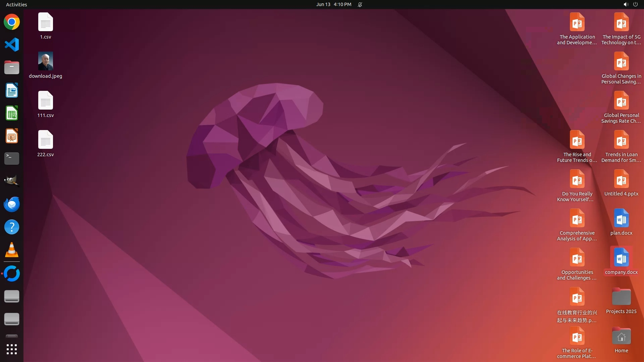
Task: Open the clock and calendar menu
Action: point(333,4)
